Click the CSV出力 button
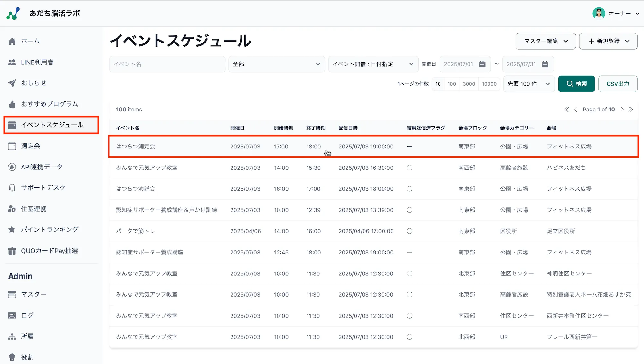The height and width of the screenshot is (364, 644). pos(617,84)
